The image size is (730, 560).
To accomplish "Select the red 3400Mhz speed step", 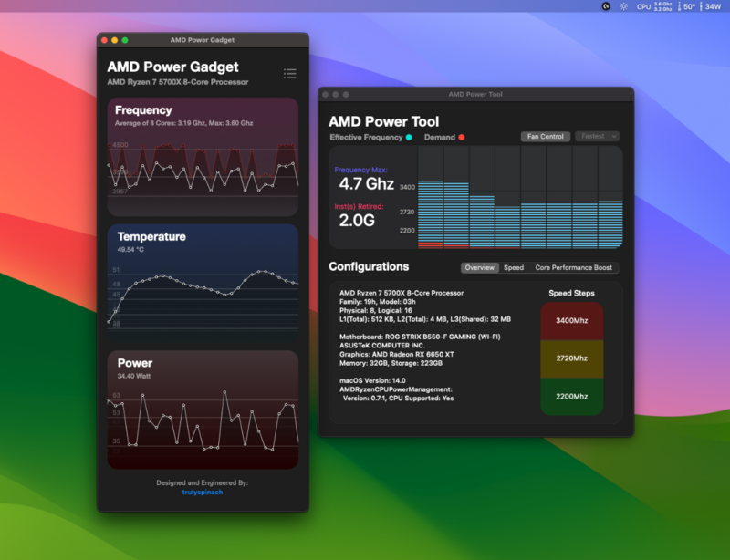I will [571, 320].
